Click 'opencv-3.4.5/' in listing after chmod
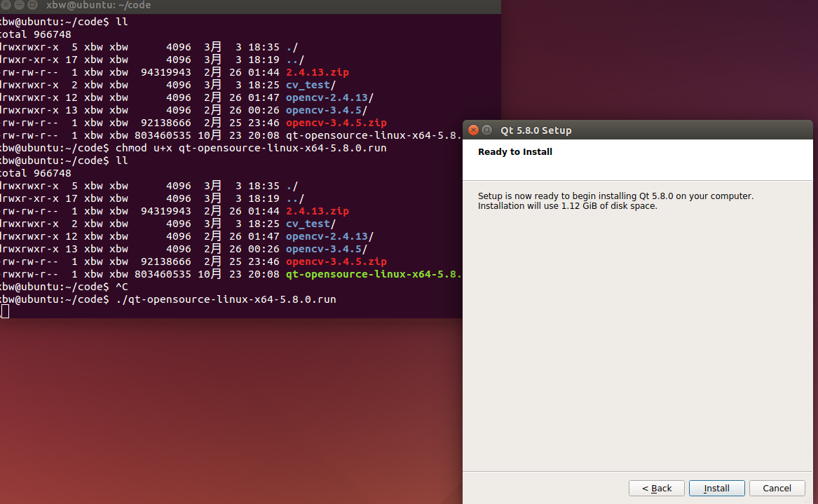This screenshot has width=818, height=504. pyautogui.click(x=327, y=250)
